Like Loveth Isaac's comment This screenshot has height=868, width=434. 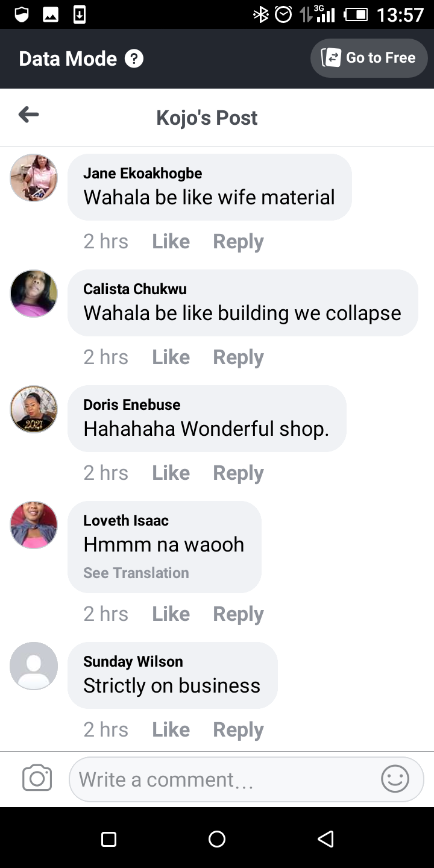[171, 614]
